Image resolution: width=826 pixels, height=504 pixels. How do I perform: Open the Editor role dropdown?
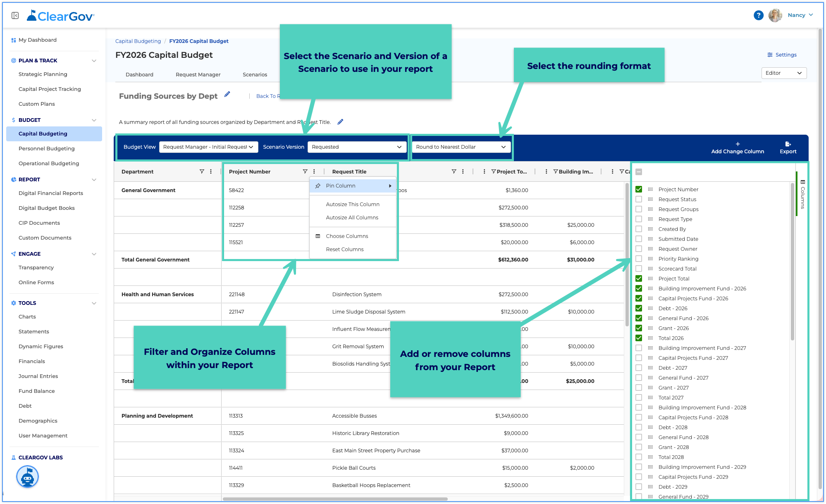pyautogui.click(x=783, y=73)
